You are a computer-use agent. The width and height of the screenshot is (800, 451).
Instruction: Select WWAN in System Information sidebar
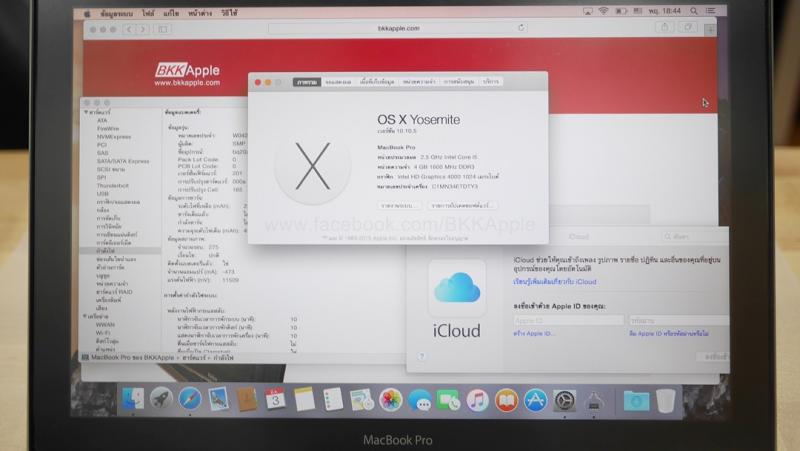coord(105,324)
